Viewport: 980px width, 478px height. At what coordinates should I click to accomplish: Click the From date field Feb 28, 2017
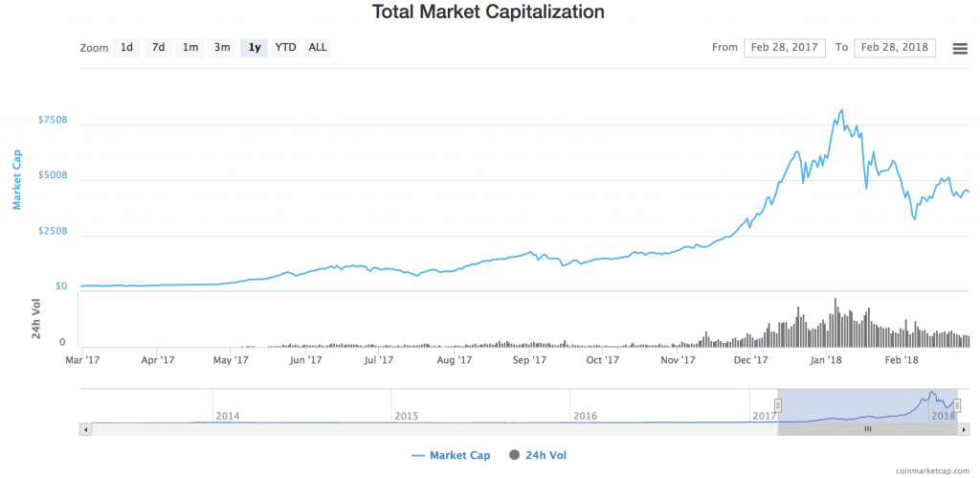785,48
